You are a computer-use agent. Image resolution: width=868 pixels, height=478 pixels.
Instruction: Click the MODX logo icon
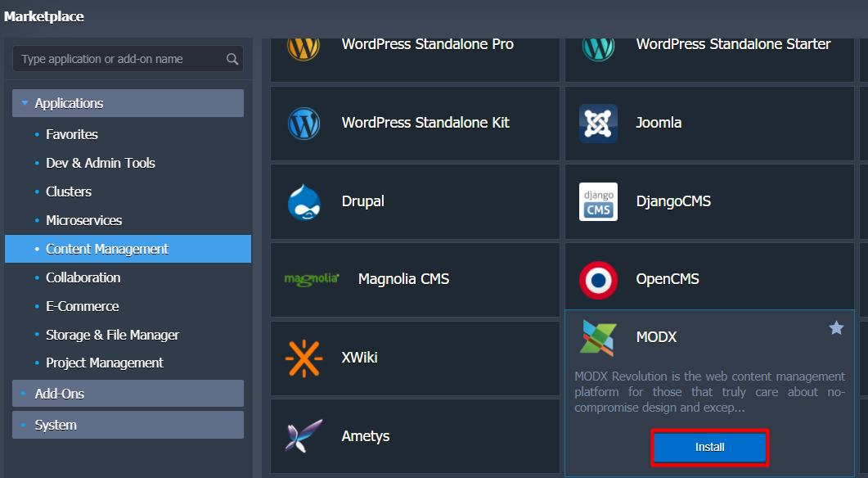tap(598, 338)
